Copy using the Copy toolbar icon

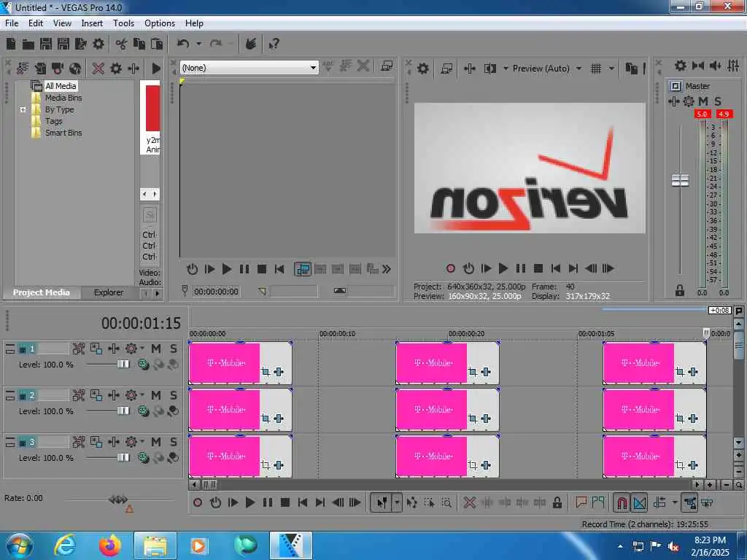(139, 44)
